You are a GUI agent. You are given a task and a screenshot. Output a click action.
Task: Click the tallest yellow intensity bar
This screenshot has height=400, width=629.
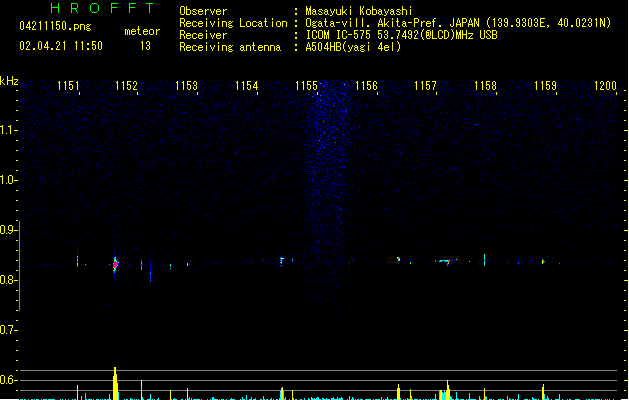coord(115,383)
